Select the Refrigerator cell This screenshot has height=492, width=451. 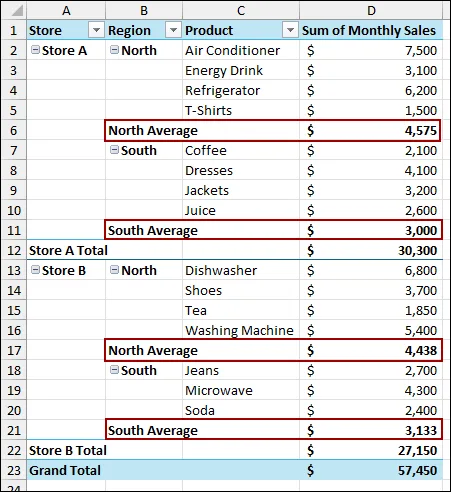(x=241, y=90)
